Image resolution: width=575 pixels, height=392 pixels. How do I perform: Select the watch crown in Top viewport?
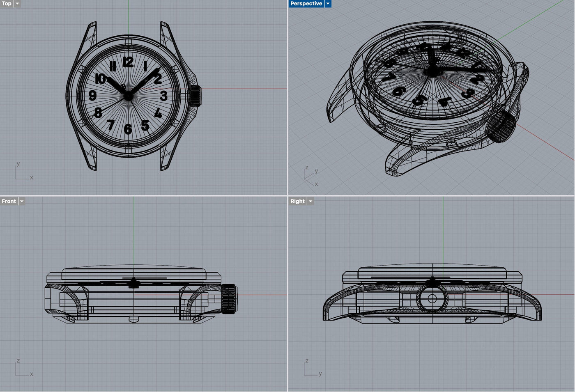point(195,96)
